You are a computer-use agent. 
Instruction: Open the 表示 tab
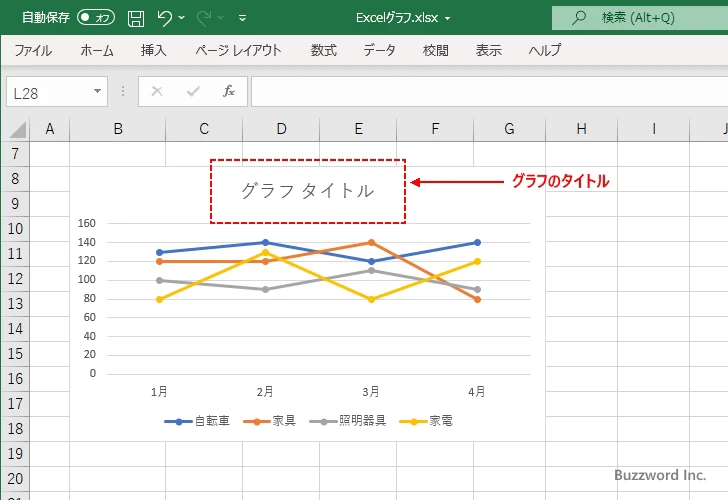(488, 50)
